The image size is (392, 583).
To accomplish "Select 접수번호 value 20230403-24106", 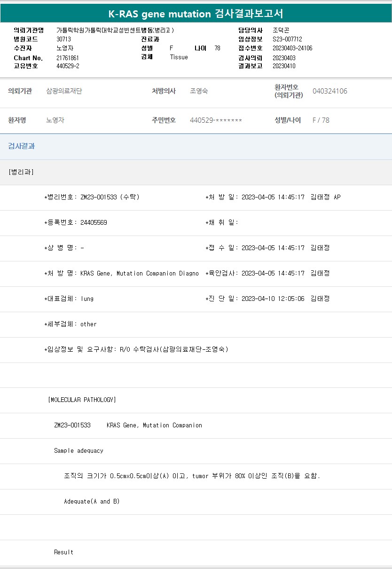I will point(292,48).
